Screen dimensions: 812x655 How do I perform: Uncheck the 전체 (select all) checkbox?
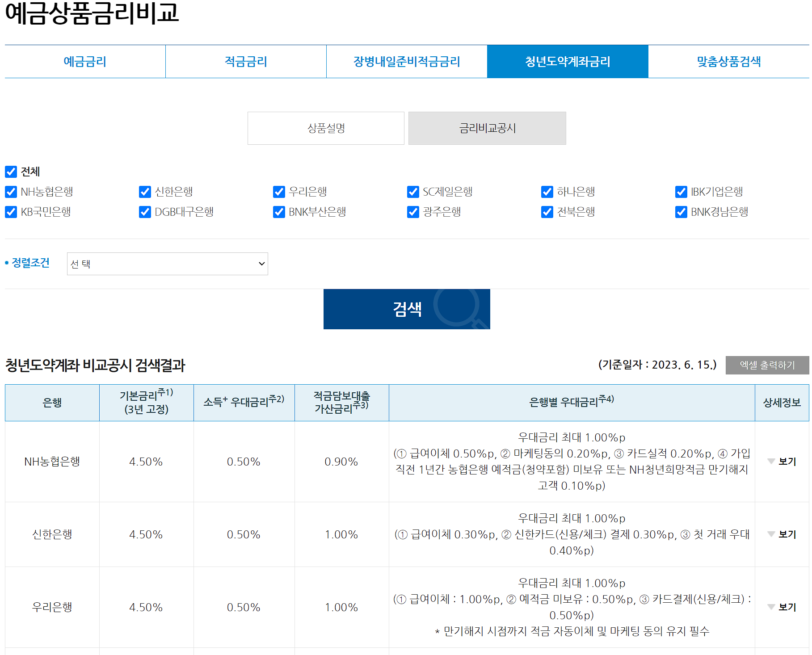click(11, 172)
